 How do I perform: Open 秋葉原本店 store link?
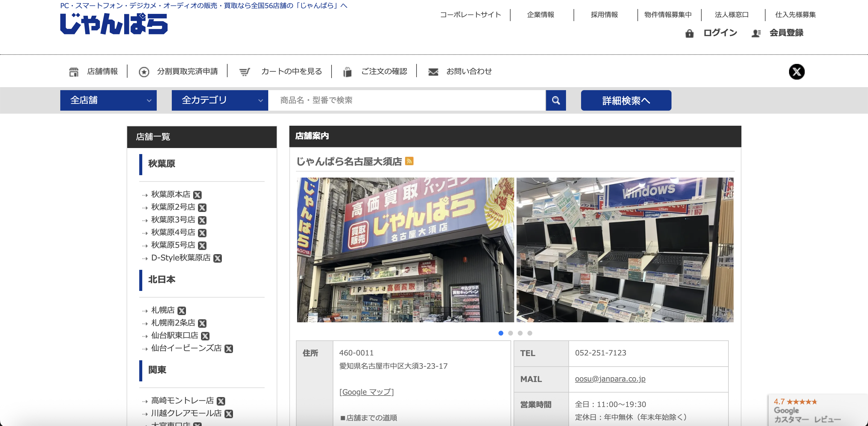coord(171,194)
